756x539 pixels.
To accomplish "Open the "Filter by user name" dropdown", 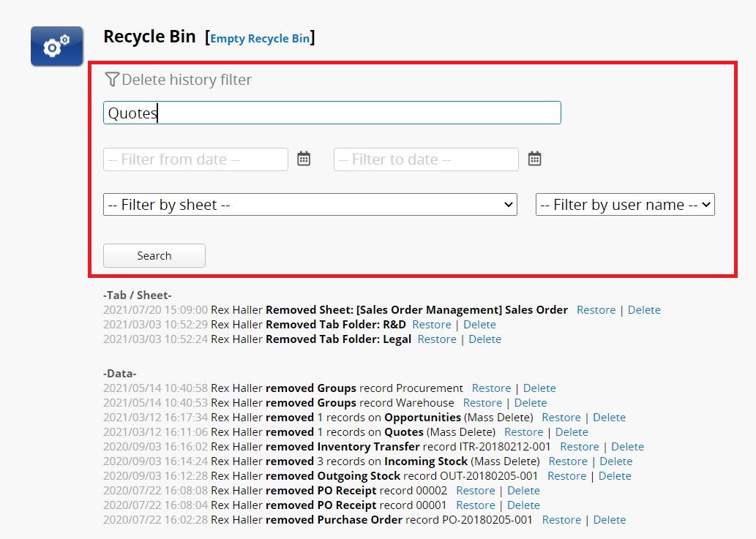I will click(624, 204).
